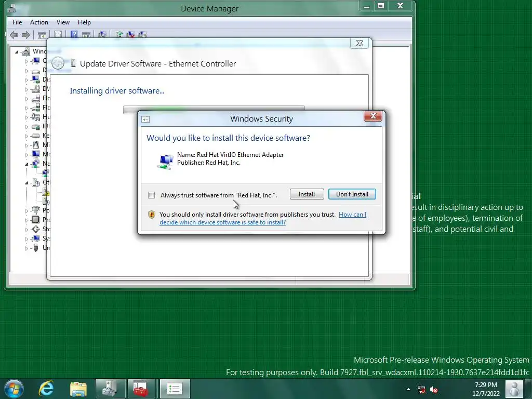The height and width of the screenshot is (399, 532).
Task: Click the user picture icon at the taskbar end
Action: [514, 389]
